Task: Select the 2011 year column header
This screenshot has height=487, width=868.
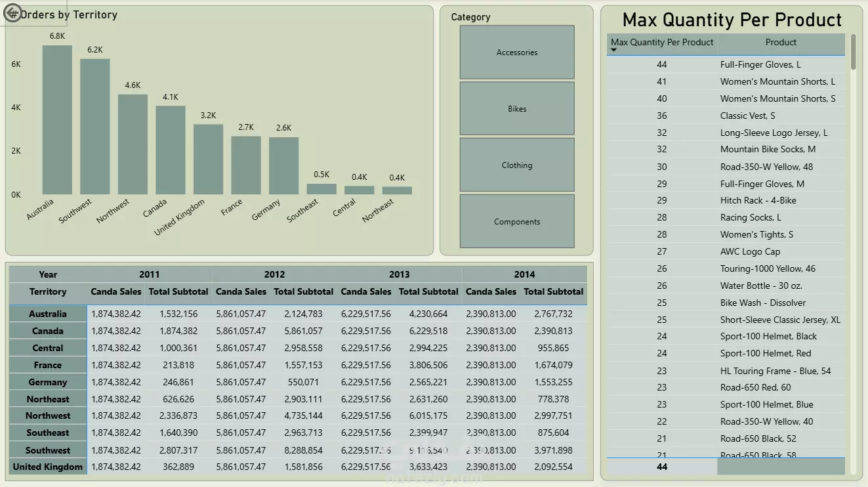Action: [149, 274]
